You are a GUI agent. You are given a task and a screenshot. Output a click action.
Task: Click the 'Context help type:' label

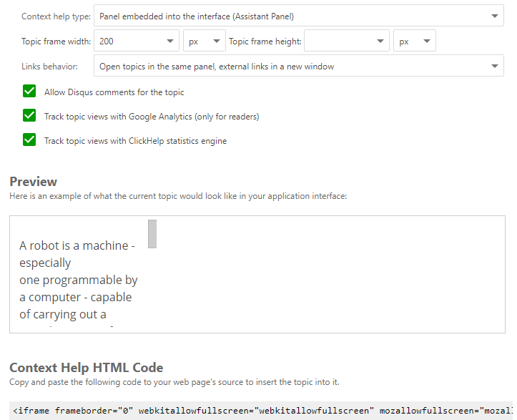click(56, 16)
